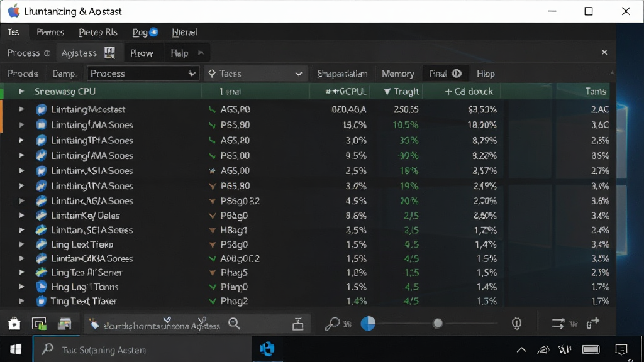Click the swap arrows icon in the bottom toolbar
Image resolution: width=644 pixels, height=362 pixels.
click(558, 324)
